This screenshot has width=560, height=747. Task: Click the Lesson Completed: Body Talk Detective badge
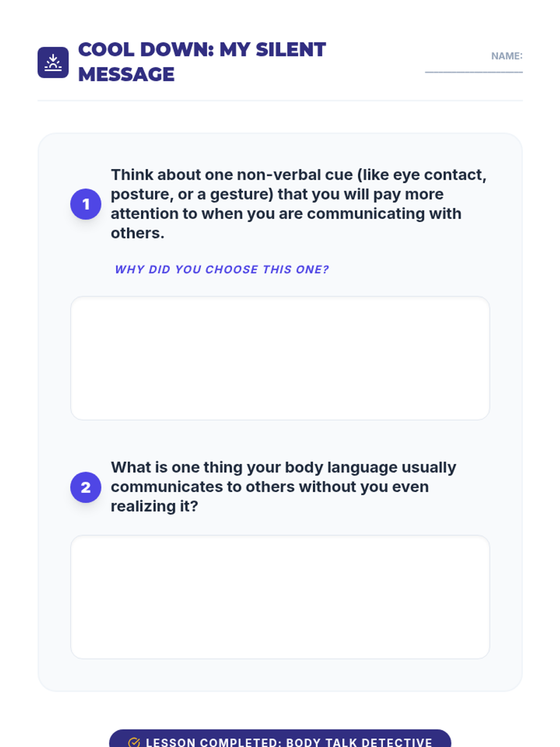(280, 740)
